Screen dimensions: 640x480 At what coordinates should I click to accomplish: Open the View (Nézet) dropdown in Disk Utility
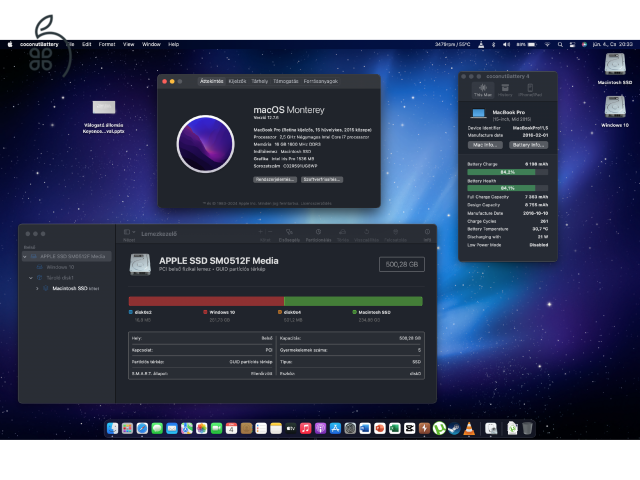point(129,232)
